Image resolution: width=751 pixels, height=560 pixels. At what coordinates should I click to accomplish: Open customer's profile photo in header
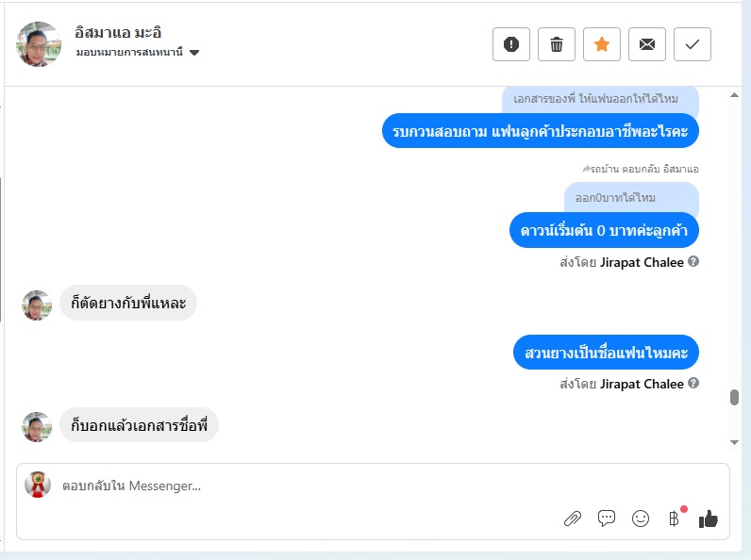point(40,44)
